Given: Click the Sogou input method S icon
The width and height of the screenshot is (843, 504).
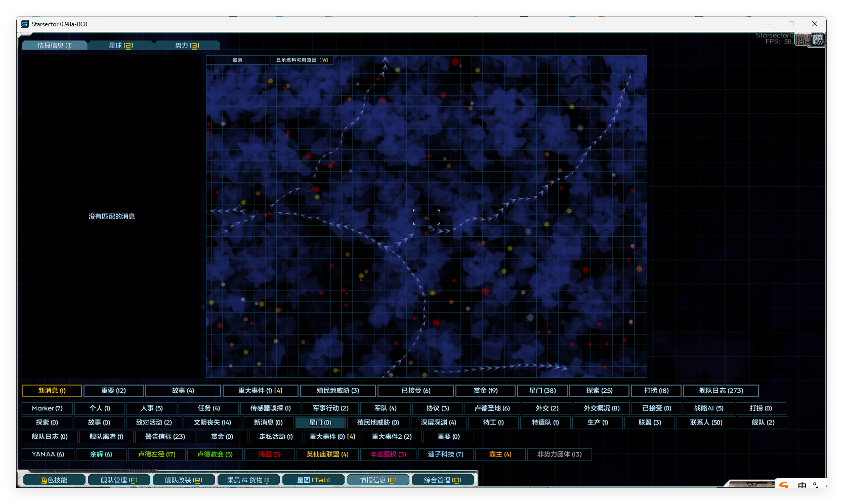Looking at the screenshot, I should click(783, 485).
